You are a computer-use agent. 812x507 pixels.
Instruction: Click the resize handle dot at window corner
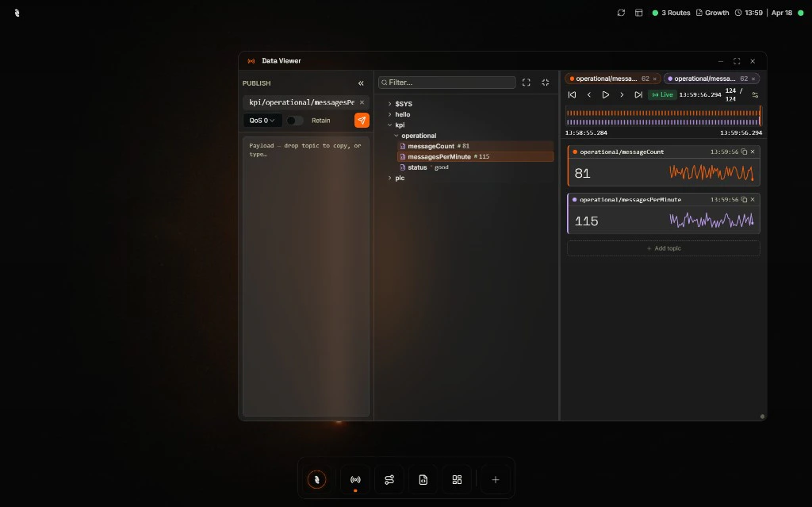762,417
